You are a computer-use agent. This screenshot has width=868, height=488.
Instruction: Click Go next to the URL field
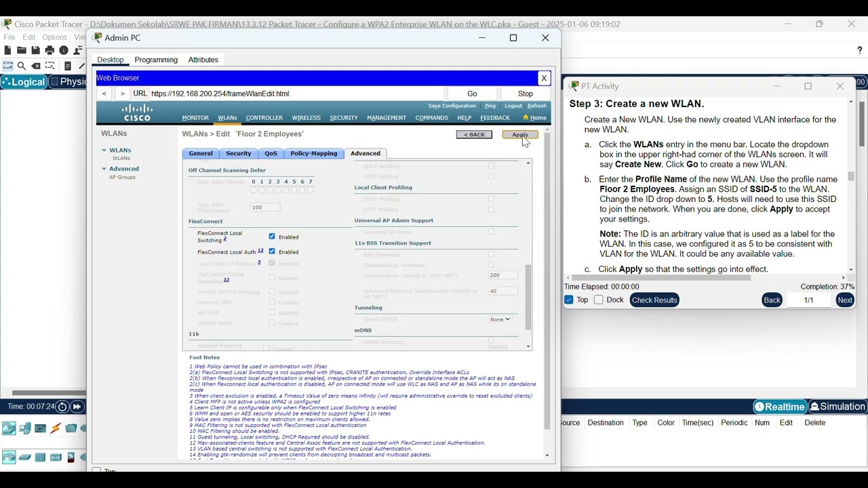pos(472,94)
